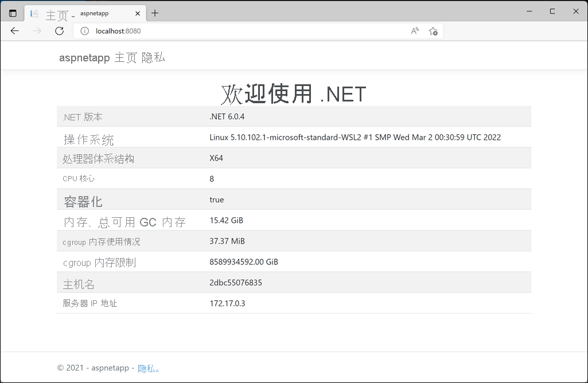Open site information via the info icon
Screen dimensions: 588x383
(x=84, y=31)
